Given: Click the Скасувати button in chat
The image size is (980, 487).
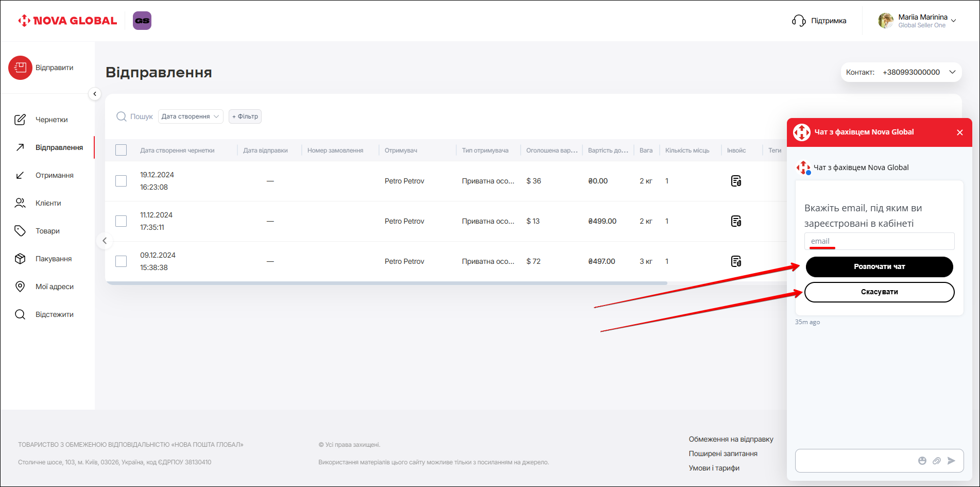Looking at the screenshot, I should tap(879, 292).
